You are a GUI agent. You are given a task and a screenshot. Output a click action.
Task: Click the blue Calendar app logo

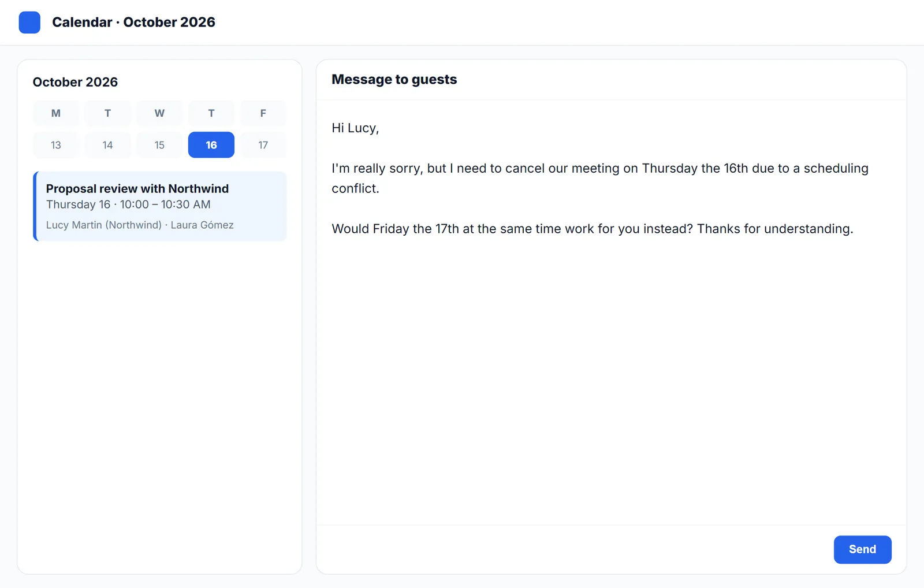(x=29, y=23)
